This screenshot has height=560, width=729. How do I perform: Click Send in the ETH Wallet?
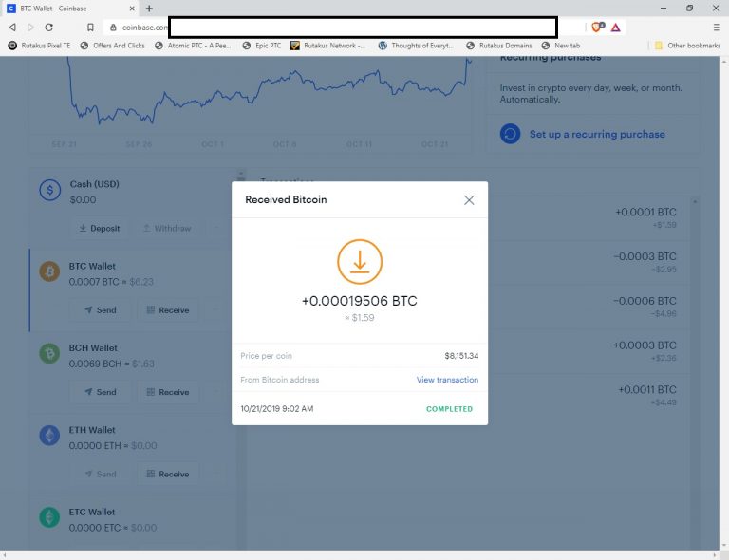pyautogui.click(x=100, y=474)
